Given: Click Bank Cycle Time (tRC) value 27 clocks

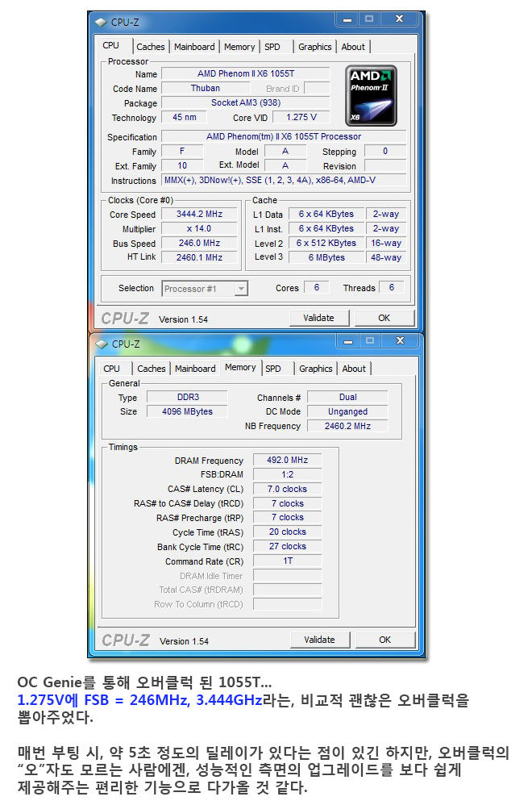Looking at the screenshot, I should click(287, 546).
